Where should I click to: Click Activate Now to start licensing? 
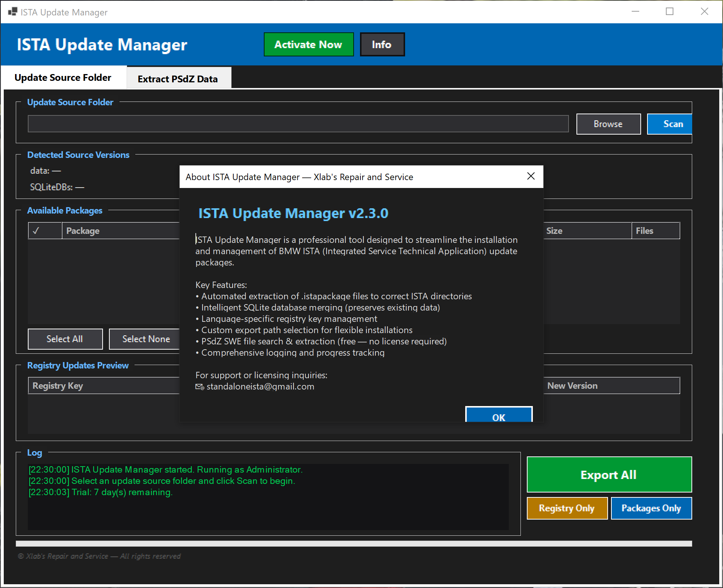click(308, 44)
